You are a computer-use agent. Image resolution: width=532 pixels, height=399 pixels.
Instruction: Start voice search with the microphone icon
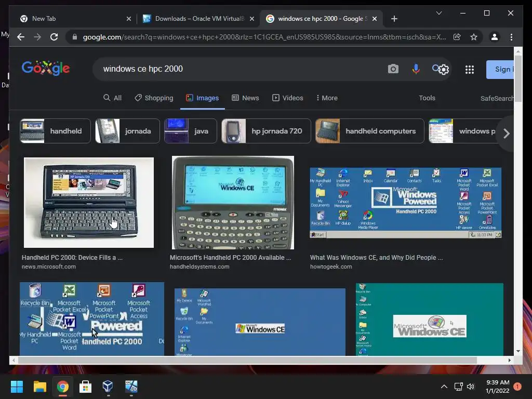coord(416,69)
